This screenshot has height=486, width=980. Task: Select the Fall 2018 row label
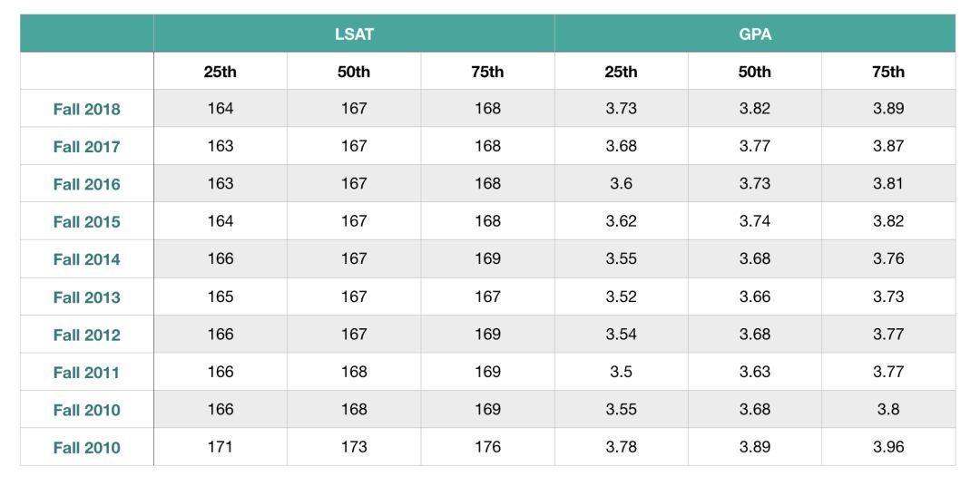(86, 109)
